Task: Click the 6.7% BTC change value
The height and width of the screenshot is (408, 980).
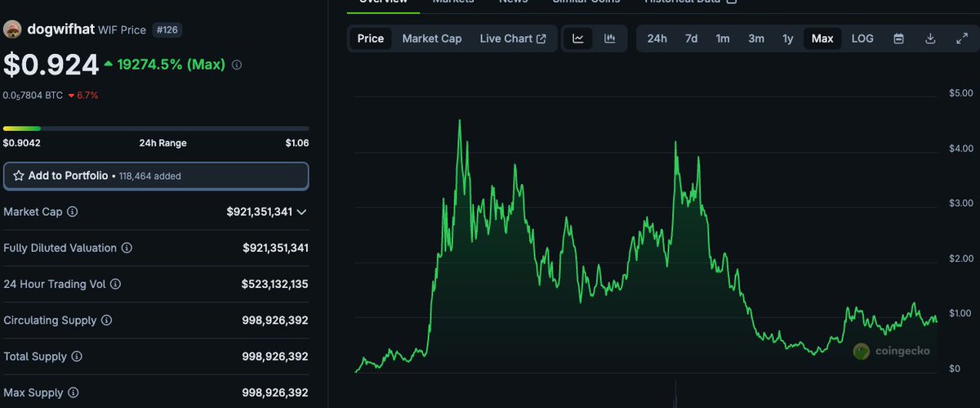Action: click(x=87, y=96)
